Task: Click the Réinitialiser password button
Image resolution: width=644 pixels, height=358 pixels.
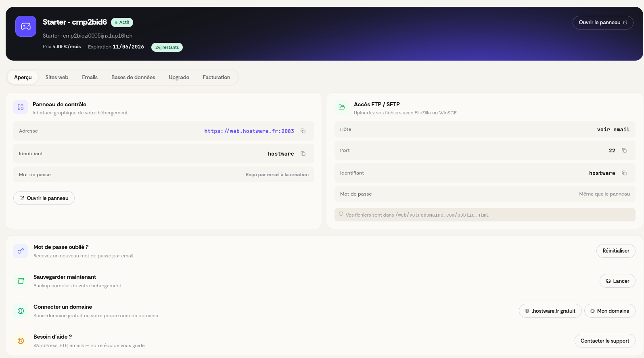Action: (x=616, y=251)
